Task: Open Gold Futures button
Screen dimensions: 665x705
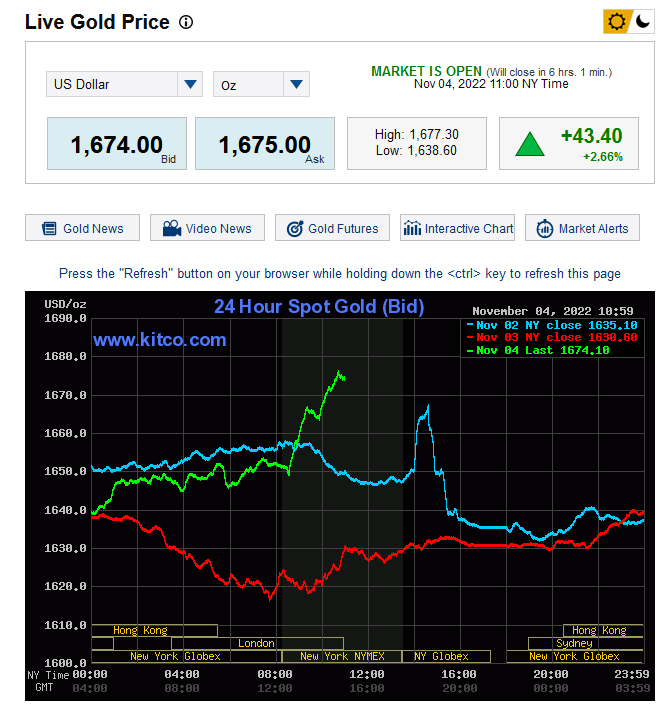Action: (x=332, y=228)
